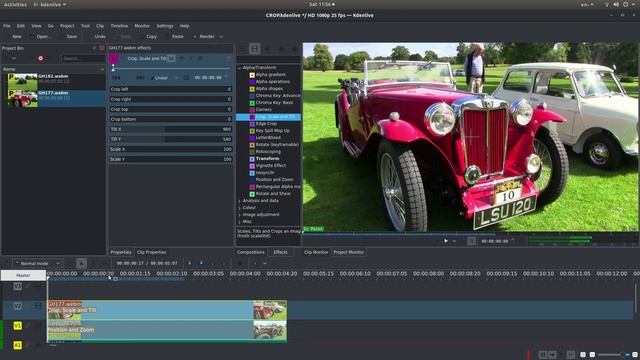Toggle the pencil lock icon on V2 track
Screen dimensions: 640x360
pyautogui.click(x=28, y=306)
